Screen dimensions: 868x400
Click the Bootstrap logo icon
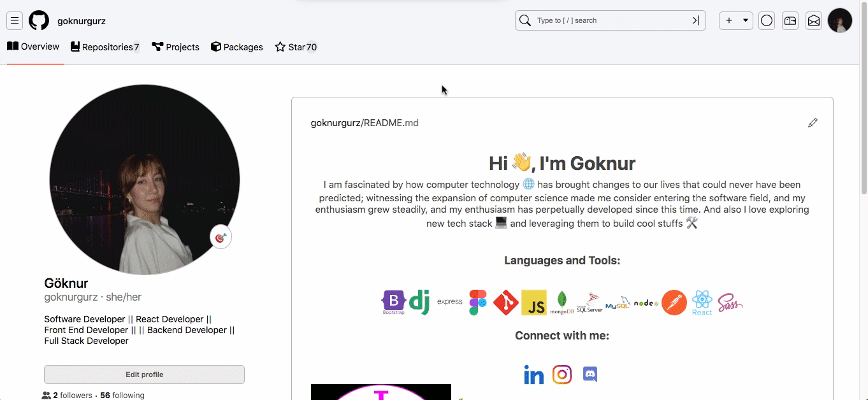(393, 303)
